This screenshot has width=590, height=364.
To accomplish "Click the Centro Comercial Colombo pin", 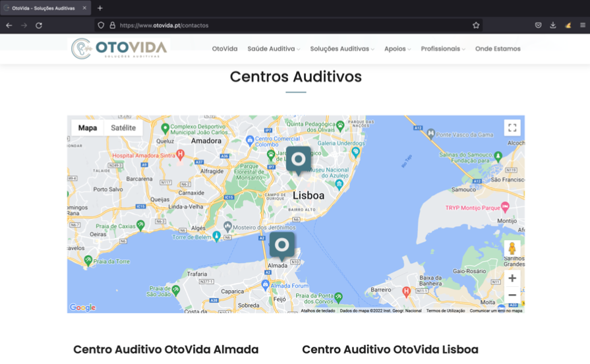I will tap(250, 140).
